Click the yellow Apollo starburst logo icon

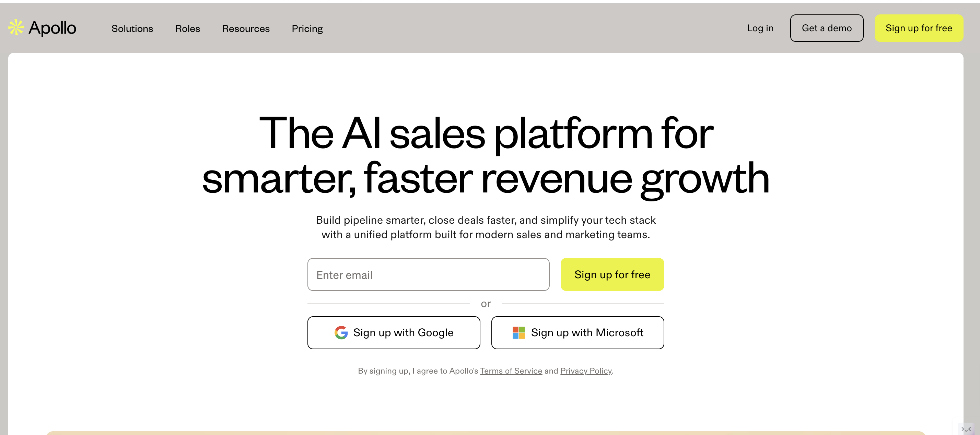[x=16, y=28]
